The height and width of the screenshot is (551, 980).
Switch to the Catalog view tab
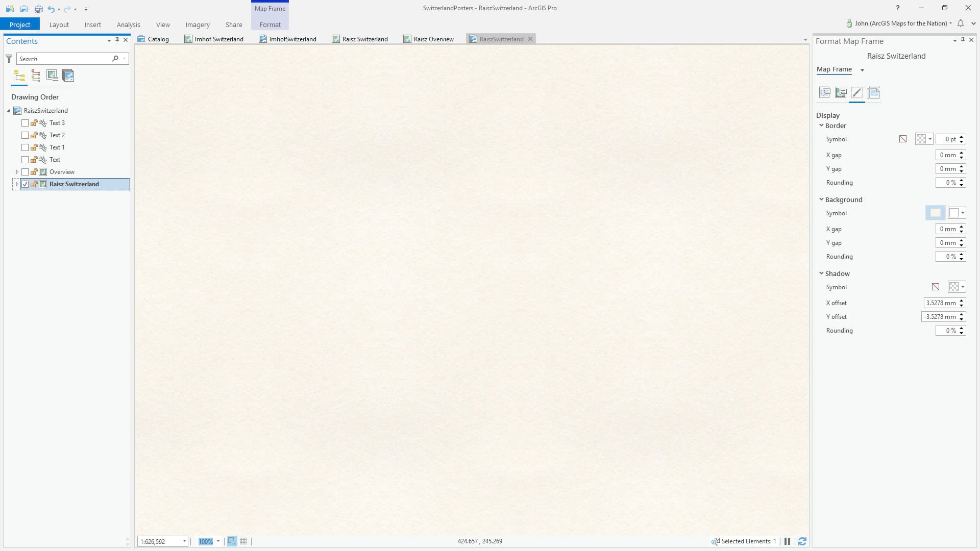click(x=153, y=39)
